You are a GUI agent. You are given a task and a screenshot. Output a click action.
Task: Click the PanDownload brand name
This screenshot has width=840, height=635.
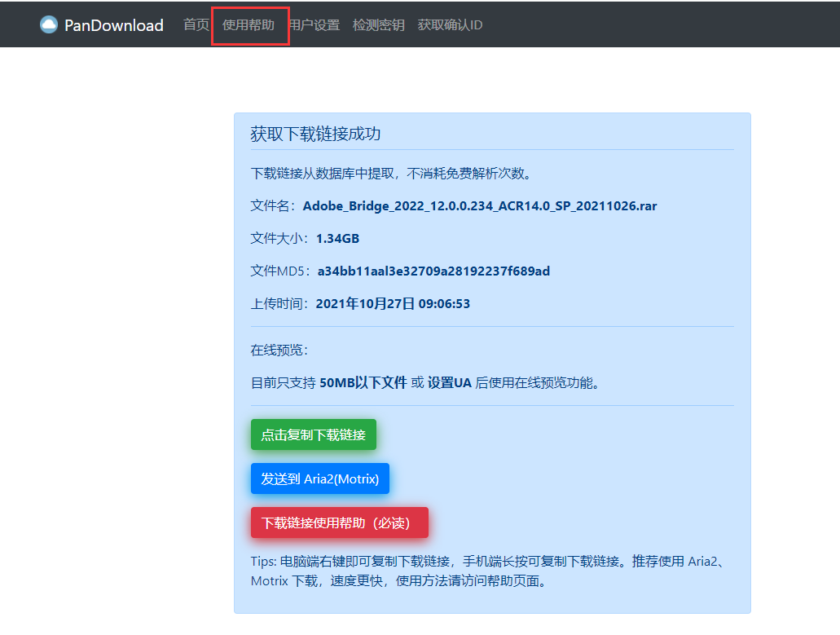tap(113, 25)
